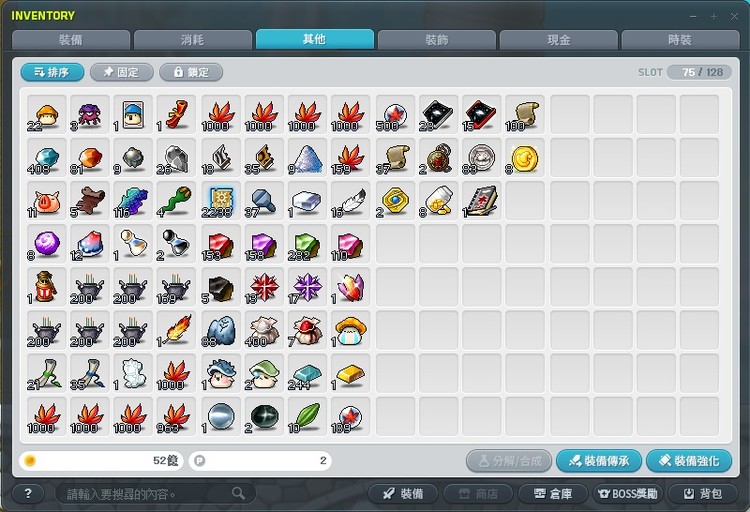The width and height of the screenshot is (750, 512).
Task: Select the star coin item with quantity 189
Action: point(350,416)
